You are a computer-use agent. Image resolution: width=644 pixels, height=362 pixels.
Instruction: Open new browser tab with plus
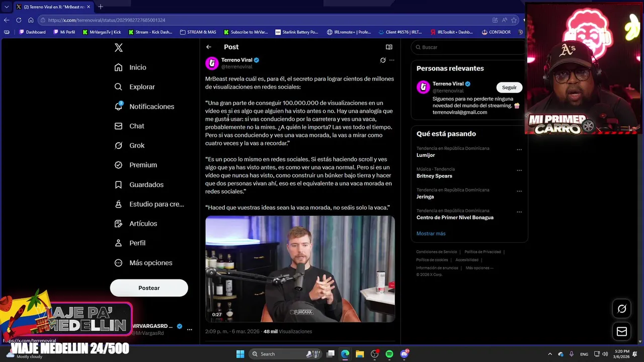pos(100,7)
